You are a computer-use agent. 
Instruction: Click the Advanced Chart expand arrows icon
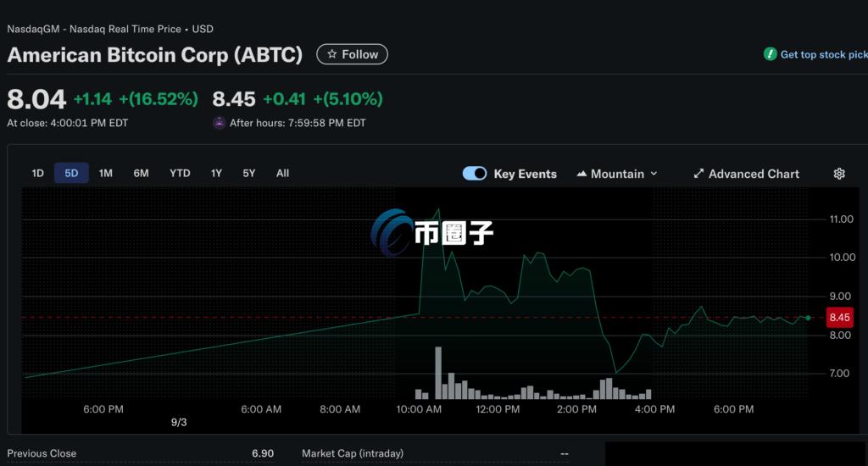pos(698,174)
